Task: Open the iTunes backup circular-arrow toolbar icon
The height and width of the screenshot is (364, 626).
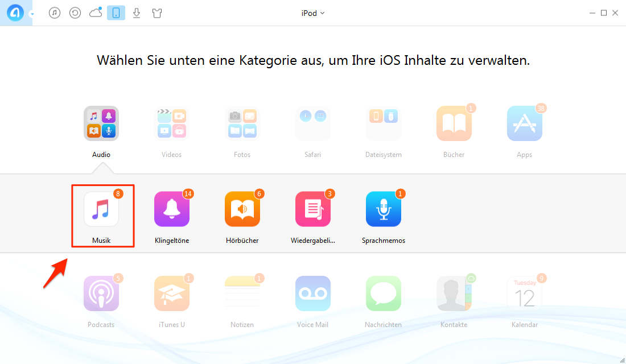Action: (x=75, y=13)
